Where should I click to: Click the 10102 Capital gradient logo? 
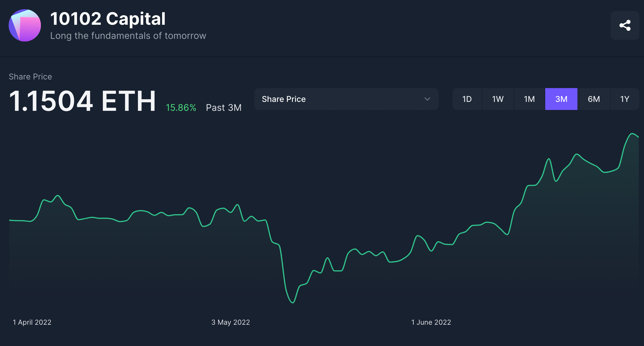coord(25,25)
